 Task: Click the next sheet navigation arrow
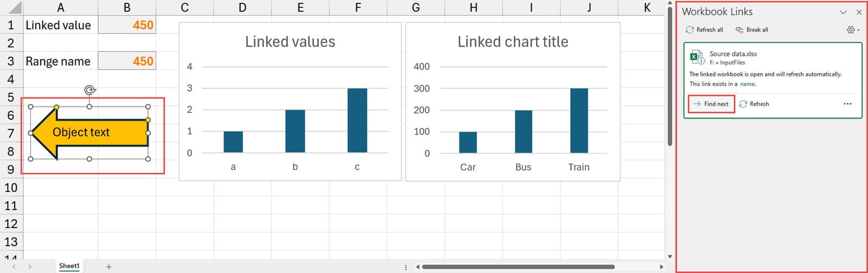(x=30, y=266)
